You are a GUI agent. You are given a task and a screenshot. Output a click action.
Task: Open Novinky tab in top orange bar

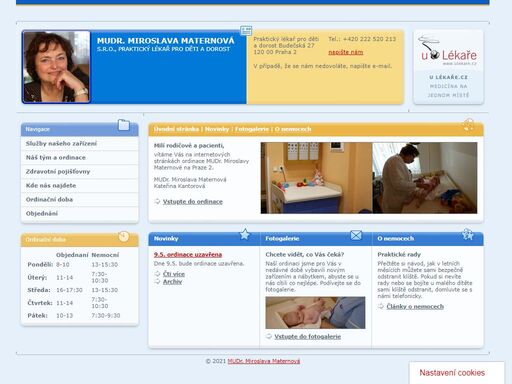click(x=217, y=129)
